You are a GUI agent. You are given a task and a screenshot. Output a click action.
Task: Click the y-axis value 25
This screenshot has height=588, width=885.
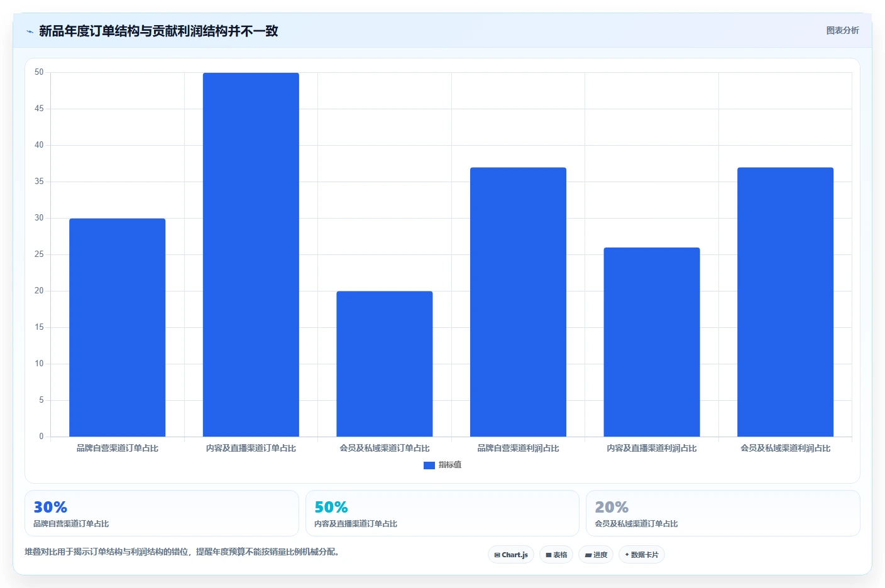(x=39, y=254)
